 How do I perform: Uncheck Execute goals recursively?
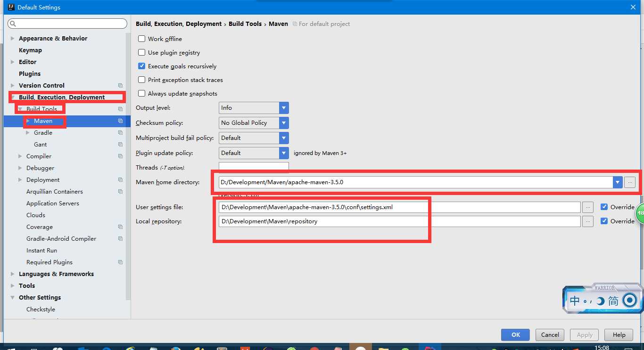coord(141,66)
